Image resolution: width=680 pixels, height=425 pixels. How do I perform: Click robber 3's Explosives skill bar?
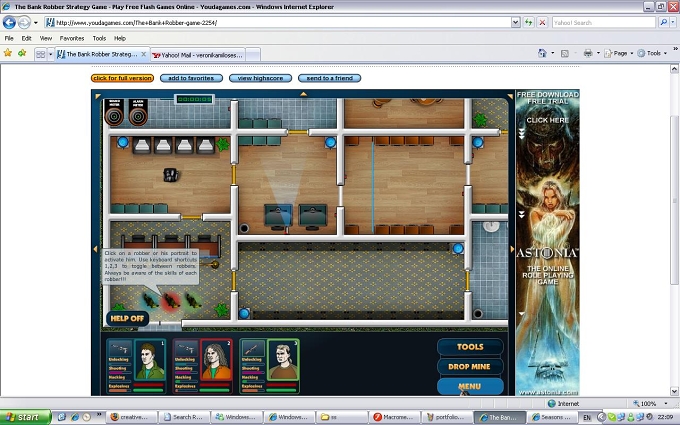click(x=253, y=390)
